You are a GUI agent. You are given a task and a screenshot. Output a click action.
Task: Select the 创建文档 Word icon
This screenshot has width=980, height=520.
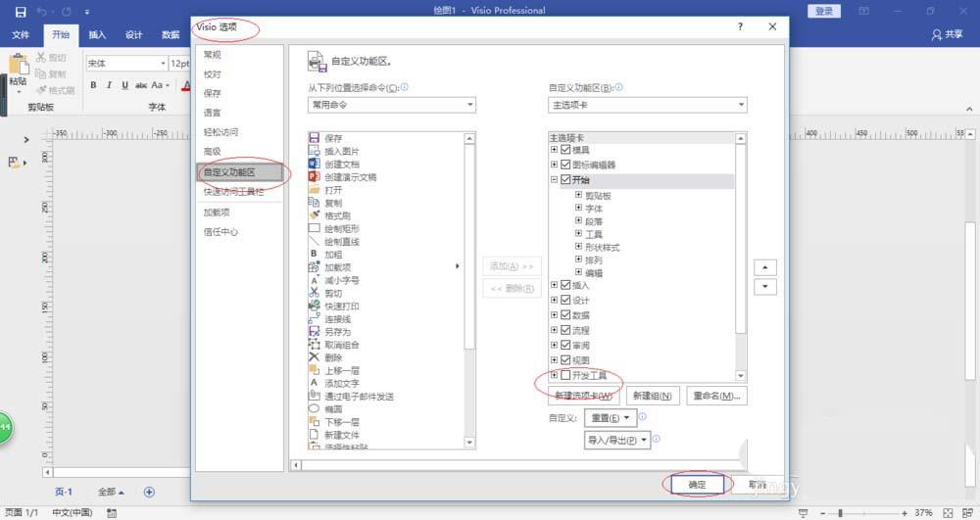315,164
